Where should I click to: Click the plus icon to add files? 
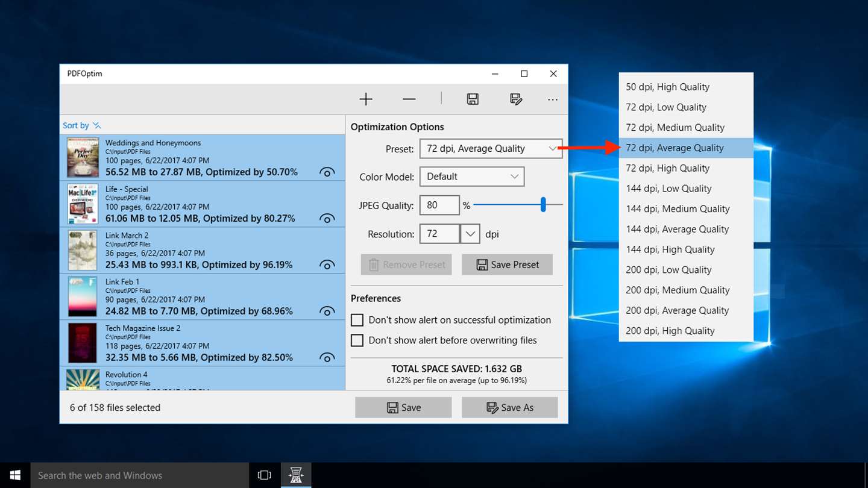366,99
